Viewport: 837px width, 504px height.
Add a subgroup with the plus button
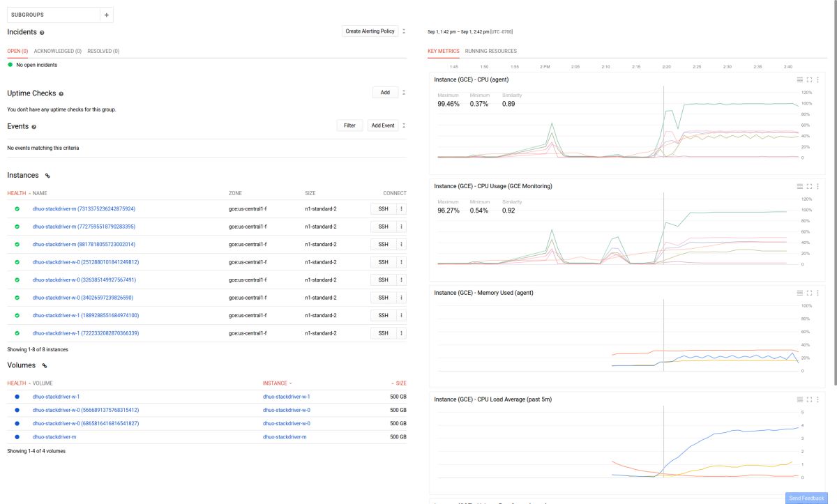(x=107, y=15)
